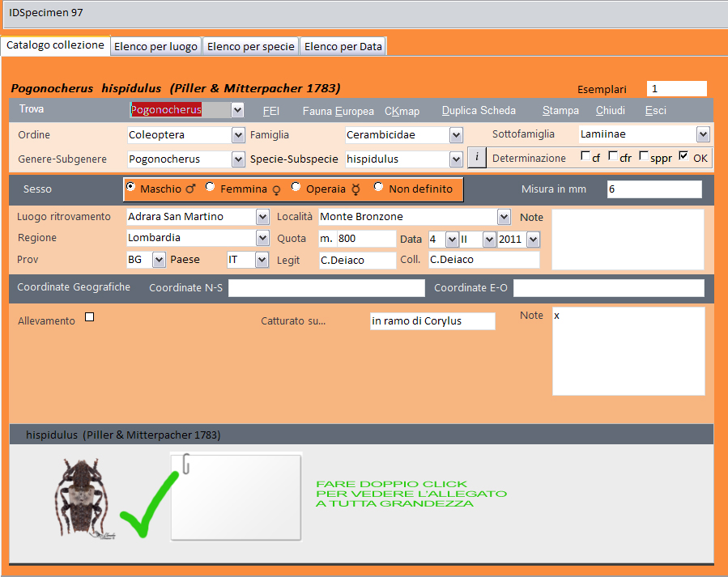Click the Misura in mm field

653,189
